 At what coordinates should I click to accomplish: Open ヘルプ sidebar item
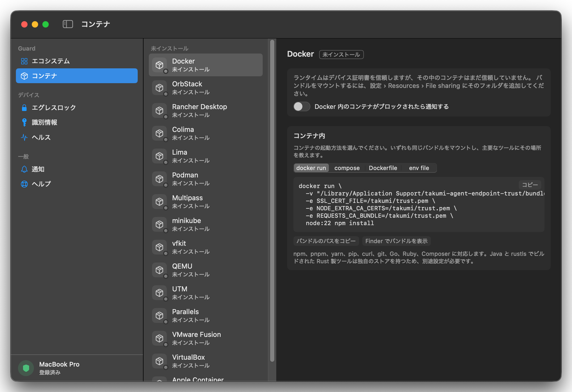[x=77, y=184]
